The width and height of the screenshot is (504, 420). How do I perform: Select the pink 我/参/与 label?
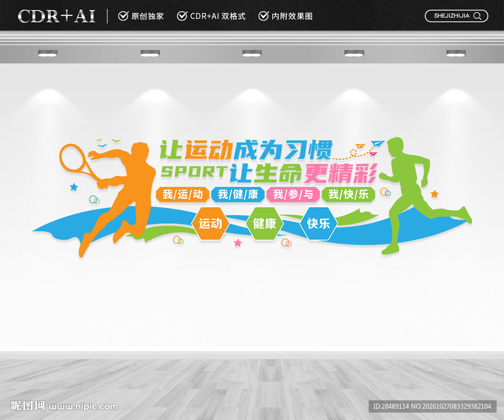tap(293, 194)
